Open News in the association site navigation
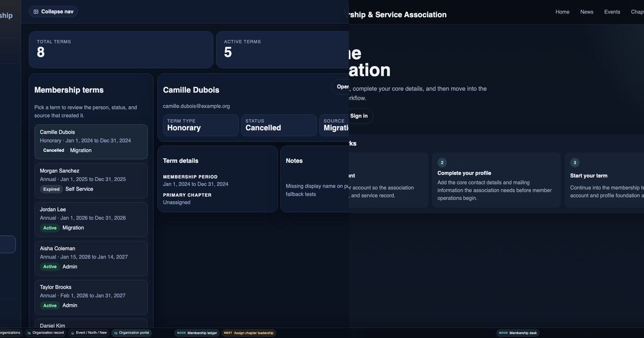This screenshot has height=338, width=644. tap(587, 12)
